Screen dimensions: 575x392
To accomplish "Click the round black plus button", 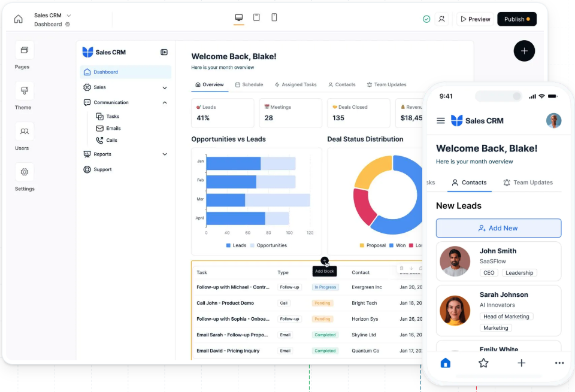I will (x=524, y=51).
